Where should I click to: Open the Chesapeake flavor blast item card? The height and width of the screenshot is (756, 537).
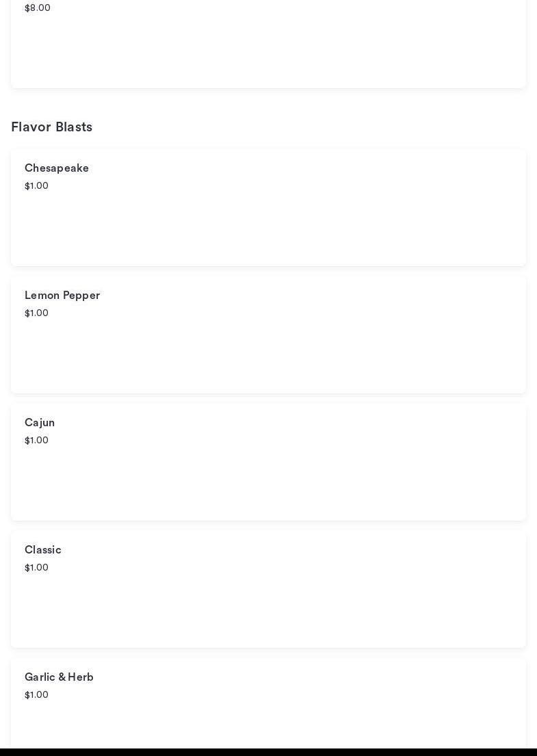[x=268, y=207]
